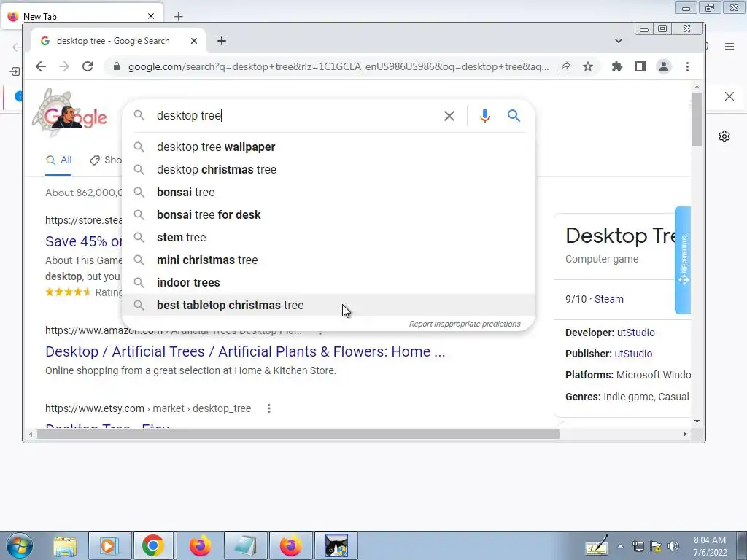Open the utStudio publisher link

[x=633, y=354]
